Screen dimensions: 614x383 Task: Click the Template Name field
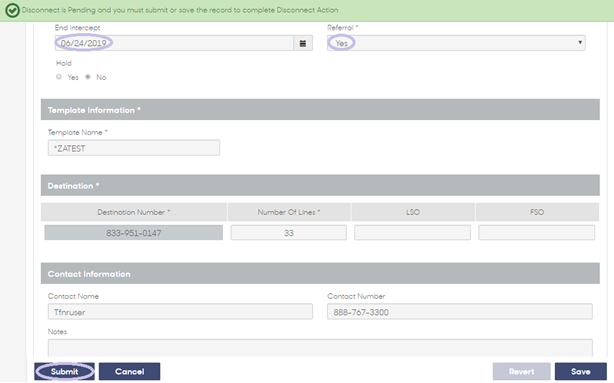[134, 148]
